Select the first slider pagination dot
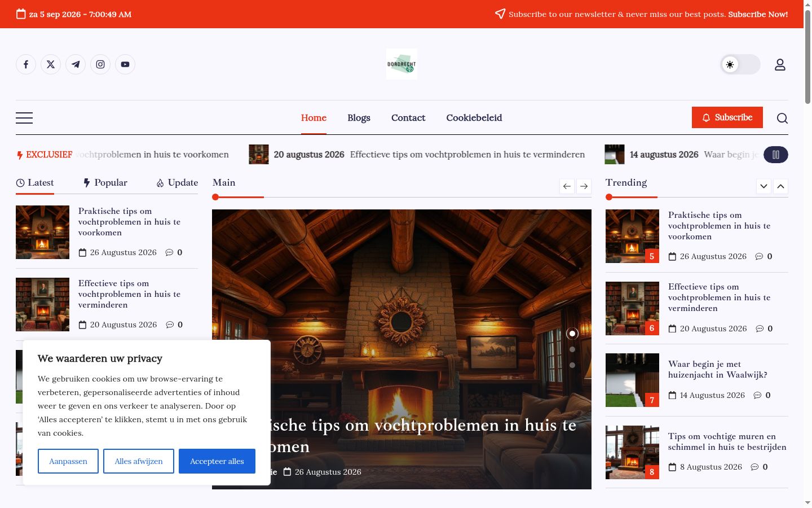This screenshot has height=508, width=812. point(572,334)
